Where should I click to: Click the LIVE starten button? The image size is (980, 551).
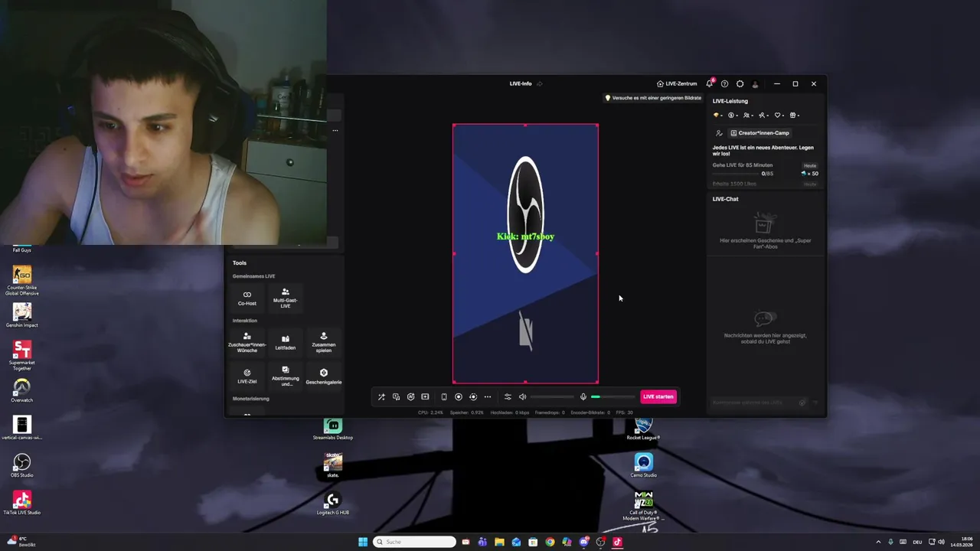pos(658,396)
